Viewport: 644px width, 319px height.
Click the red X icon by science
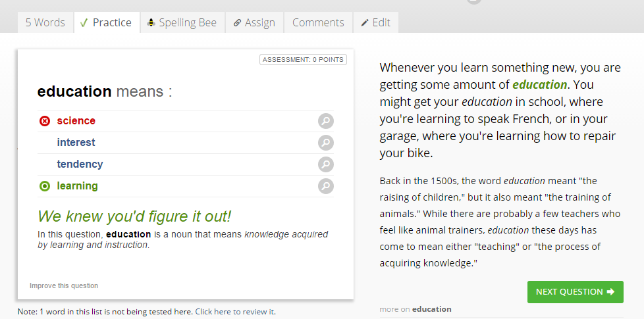point(45,121)
